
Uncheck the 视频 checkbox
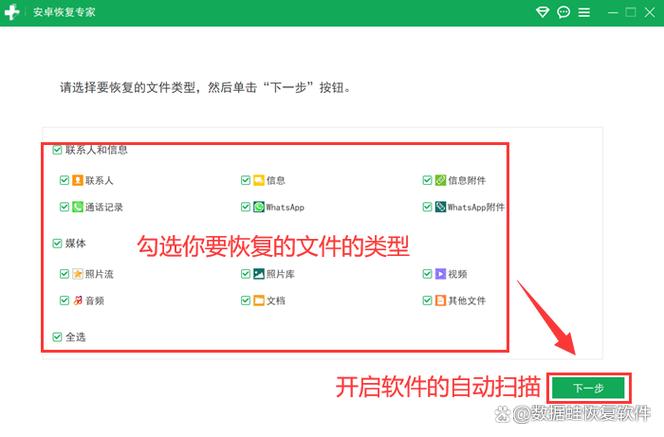(x=427, y=274)
